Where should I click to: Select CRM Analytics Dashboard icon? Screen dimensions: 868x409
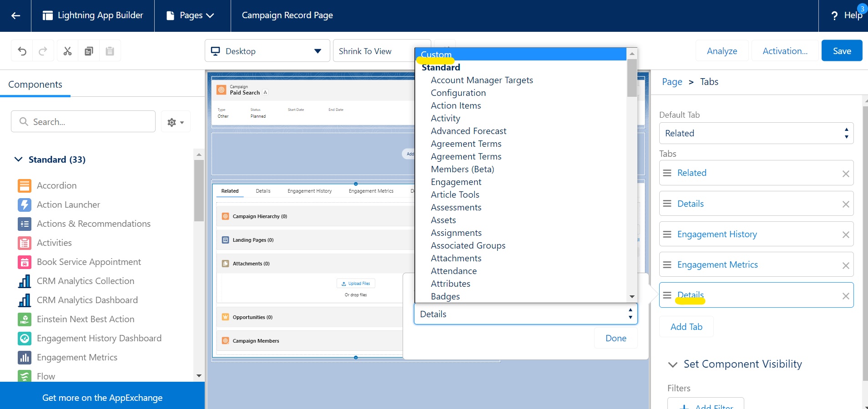click(25, 300)
